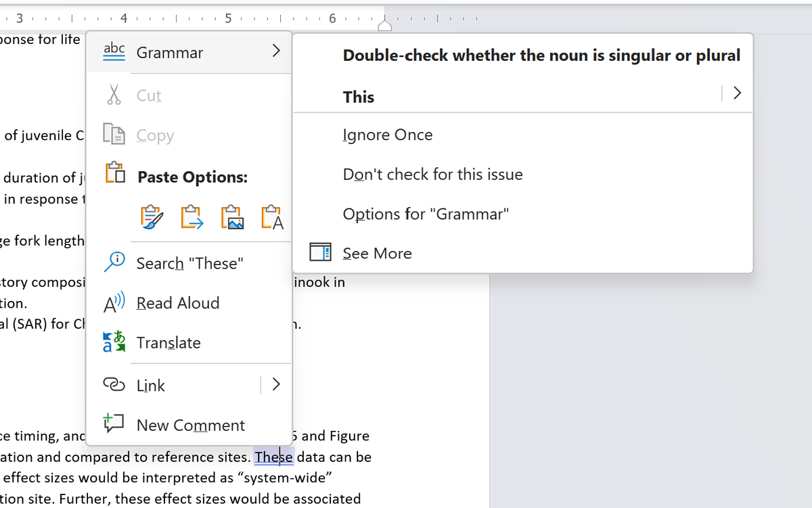The height and width of the screenshot is (508, 812).
Task: Select Don't check for this issue
Action: tap(432, 175)
